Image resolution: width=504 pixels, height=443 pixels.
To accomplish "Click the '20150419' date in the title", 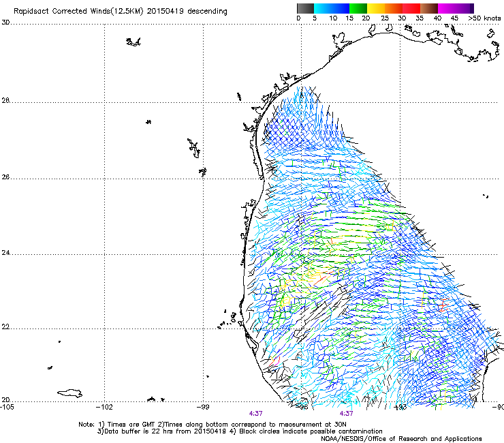I will click(166, 12).
